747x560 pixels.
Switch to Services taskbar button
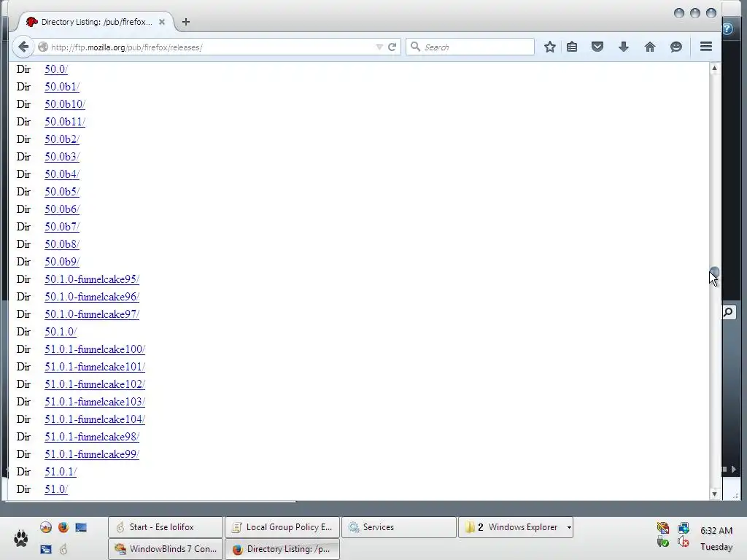(x=399, y=527)
